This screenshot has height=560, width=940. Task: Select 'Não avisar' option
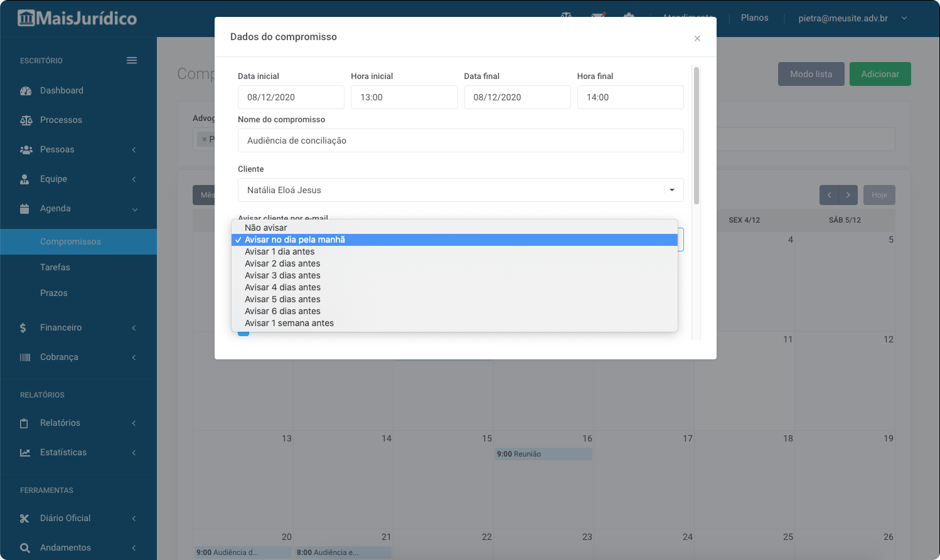tap(266, 228)
